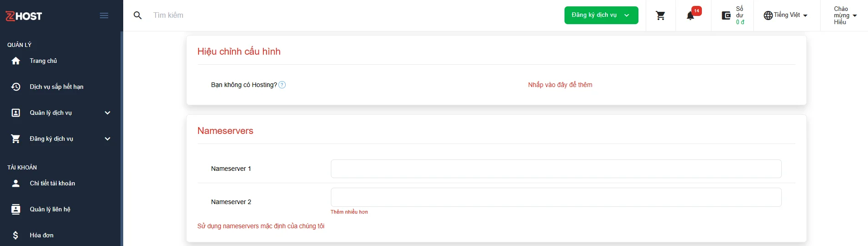Screen dimensions: 868x246
Task: Open the Đăng ký dịch vụ green dropdown
Action: pos(601,15)
